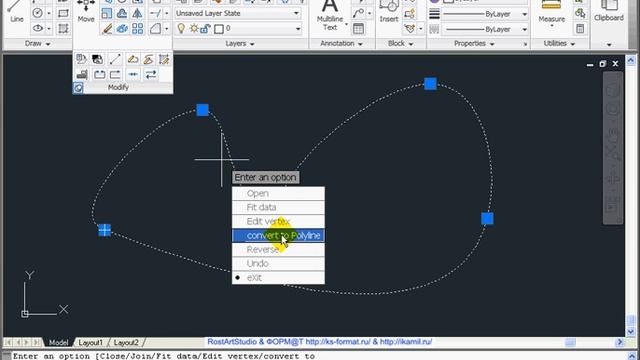Image resolution: width=640 pixels, height=360 pixels.
Task: Click the Edit Spline icon
Action: (148, 59)
